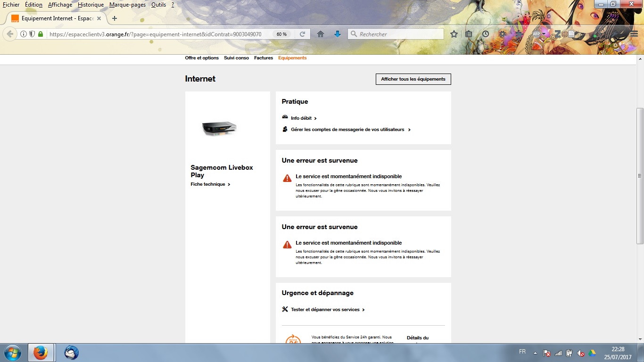This screenshot has height=362, width=644.
Task: Open the Action Center flag icon
Action: point(547,353)
